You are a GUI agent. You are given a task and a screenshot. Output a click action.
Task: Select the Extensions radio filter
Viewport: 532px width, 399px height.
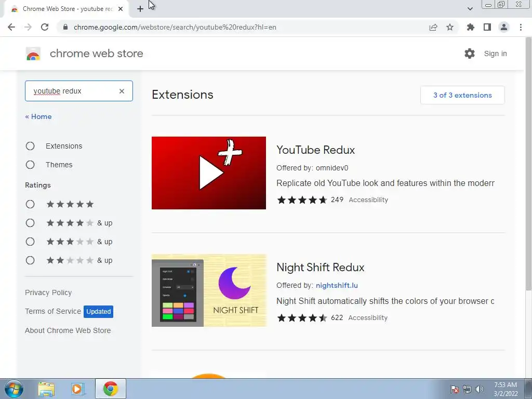click(x=30, y=146)
